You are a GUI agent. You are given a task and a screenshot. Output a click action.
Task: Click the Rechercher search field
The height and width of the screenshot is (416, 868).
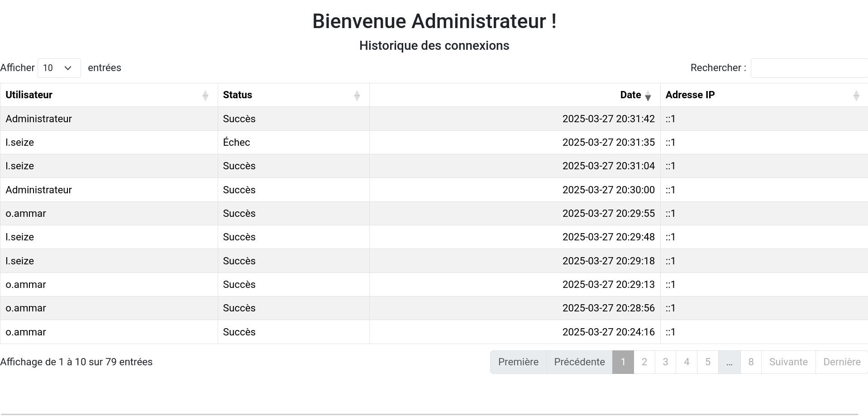pos(809,68)
